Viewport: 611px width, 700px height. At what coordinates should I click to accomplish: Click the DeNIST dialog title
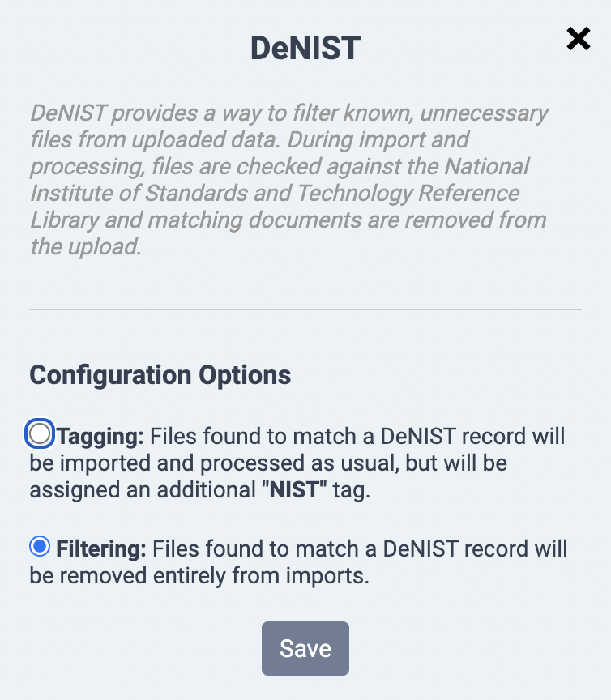click(x=305, y=47)
